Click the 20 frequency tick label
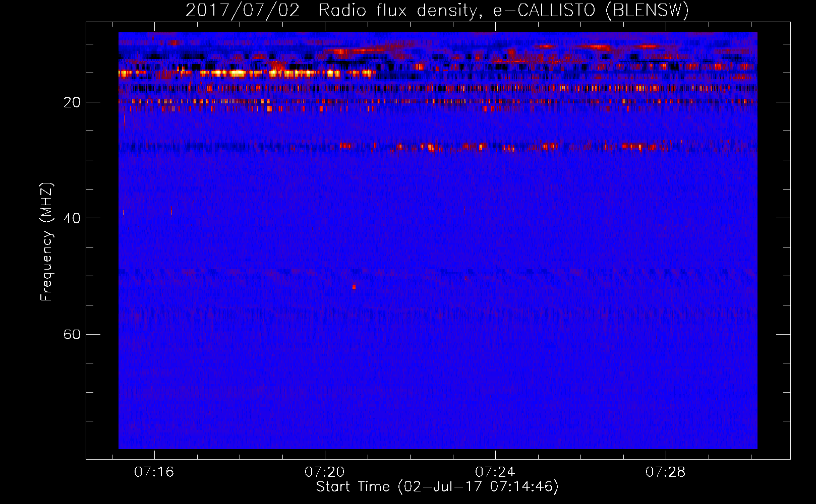This screenshot has height=504, width=816. [x=72, y=102]
